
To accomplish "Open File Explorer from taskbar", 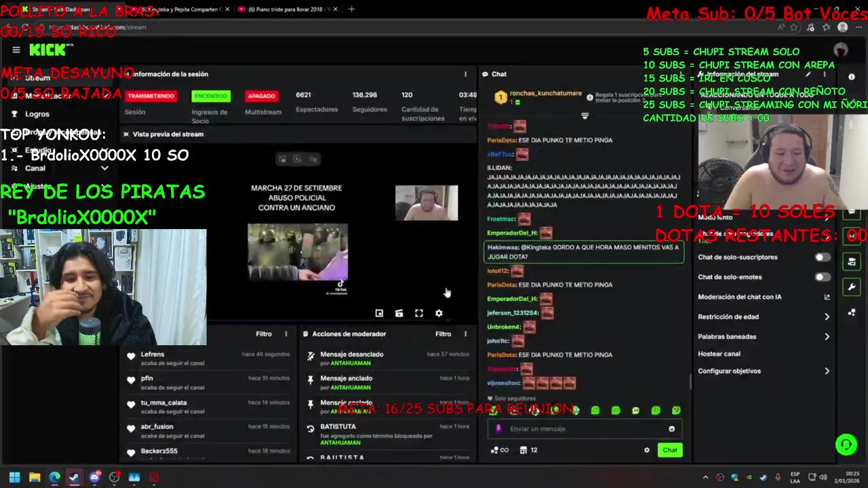I will 35,477.
